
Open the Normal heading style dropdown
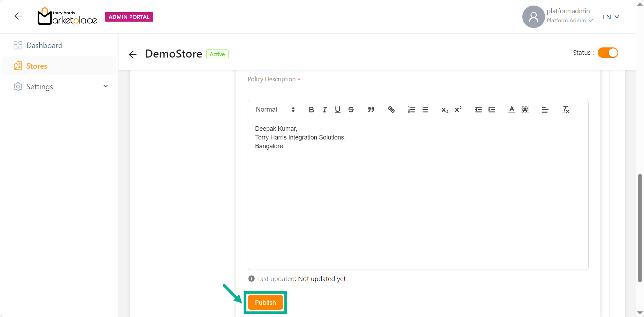[275, 110]
